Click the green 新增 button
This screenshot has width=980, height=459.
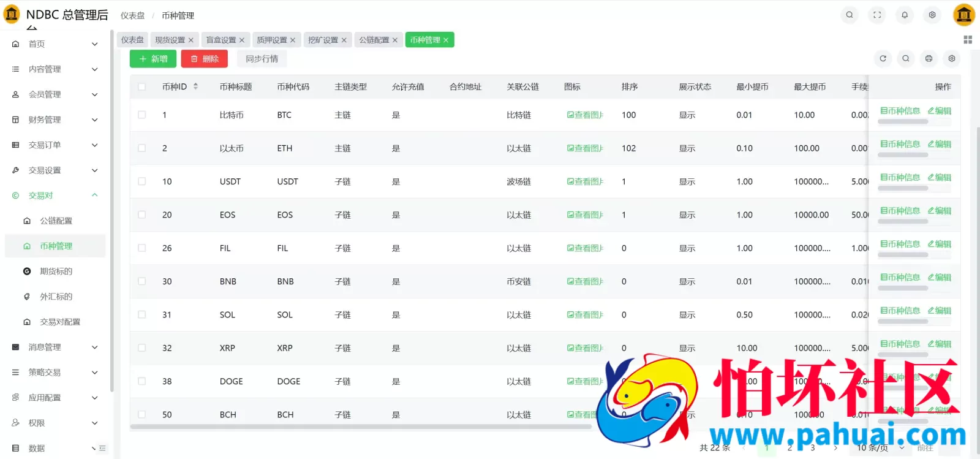pyautogui.click(x=153, y=59)
